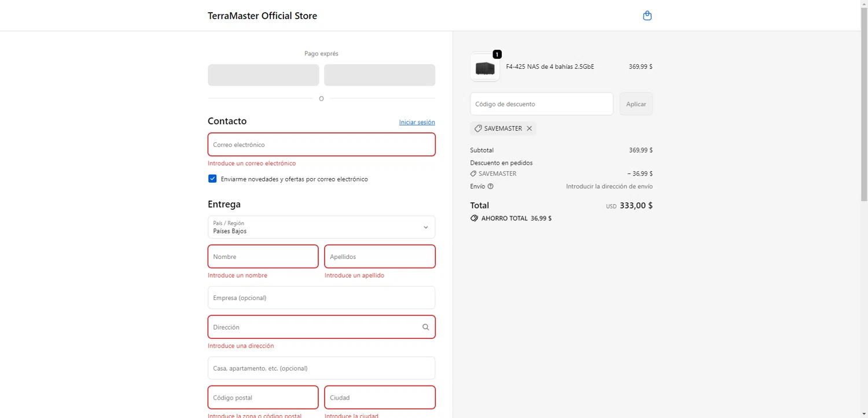Viewport: 868px width, 418px height.
Task: Click the 333,00 $ total amount
Action: 636,205
